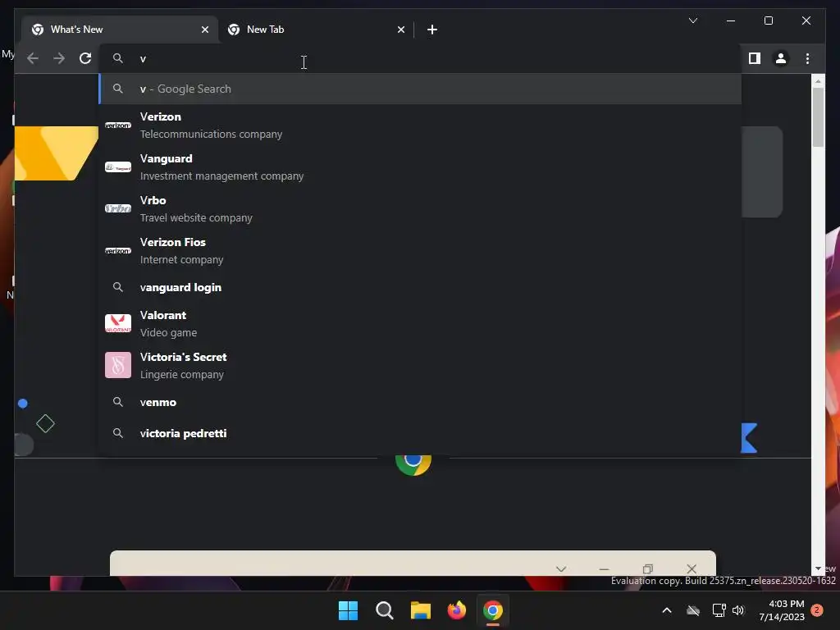Close the What's New tab
The width and height of the screenshot is (840, 630).
pyautogui.click(x=204, y=30)
